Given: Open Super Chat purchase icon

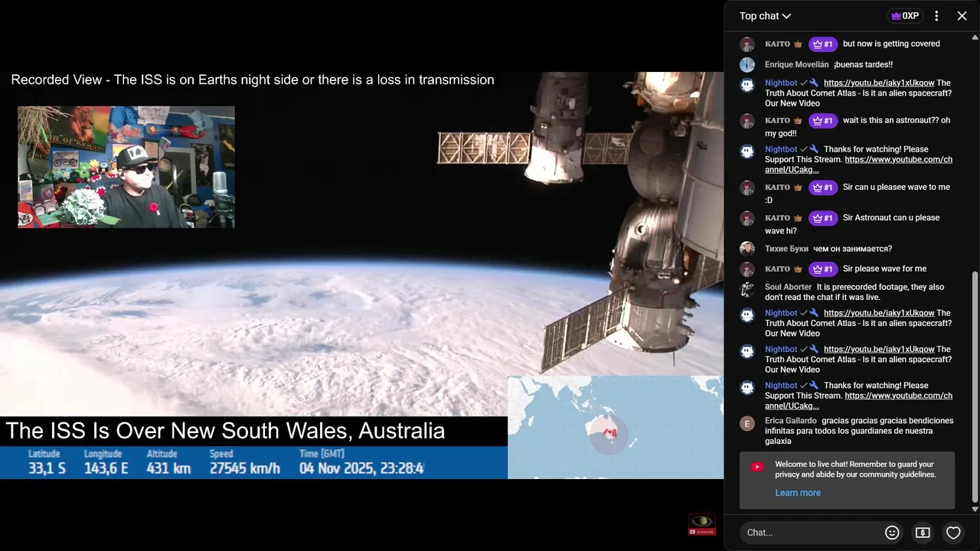Looking at the screenshot, I should [923, 533].
